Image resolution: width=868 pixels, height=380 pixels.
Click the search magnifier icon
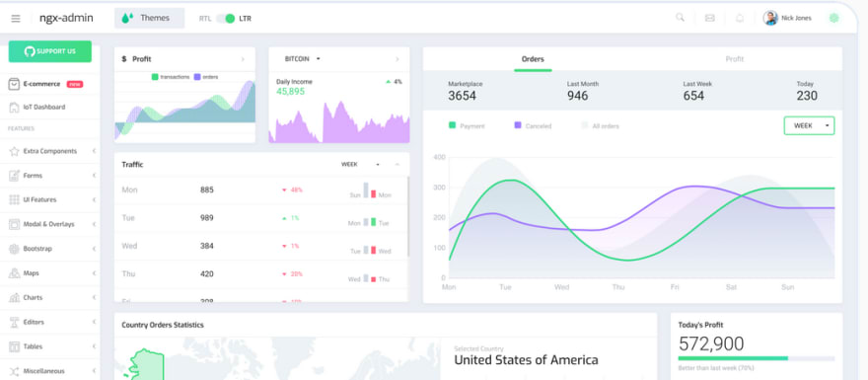click(680, 18)
